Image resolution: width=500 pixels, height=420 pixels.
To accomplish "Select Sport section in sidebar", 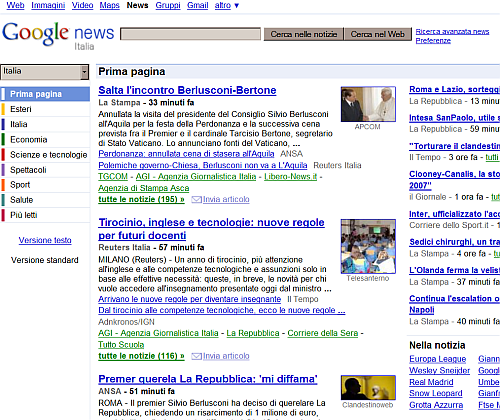I will tap(45, 185).
